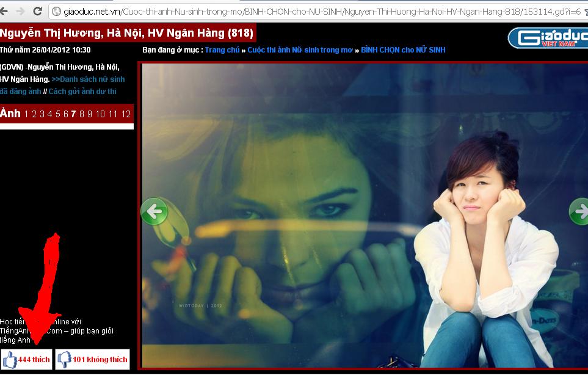Screen dimensions: 588x375
Task: Go to photo number 2
Action: 34,114
